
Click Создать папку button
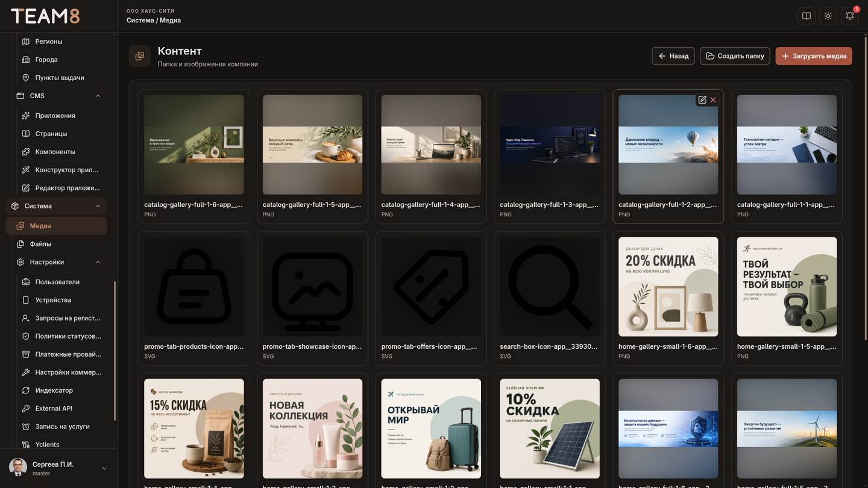click(x=735, y=56)
